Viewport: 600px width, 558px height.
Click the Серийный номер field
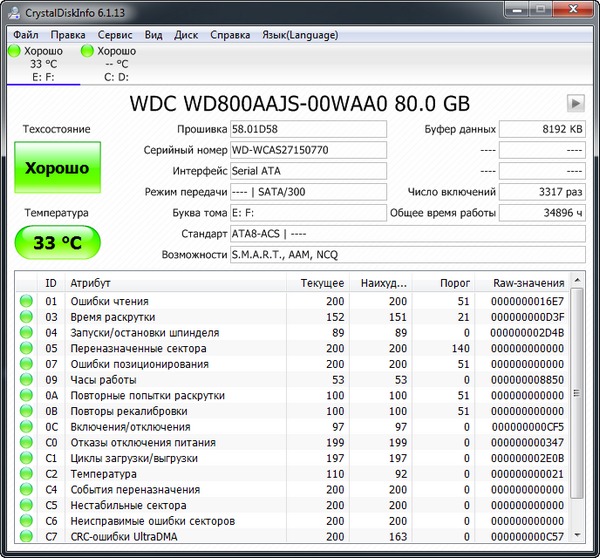[307, 150]
